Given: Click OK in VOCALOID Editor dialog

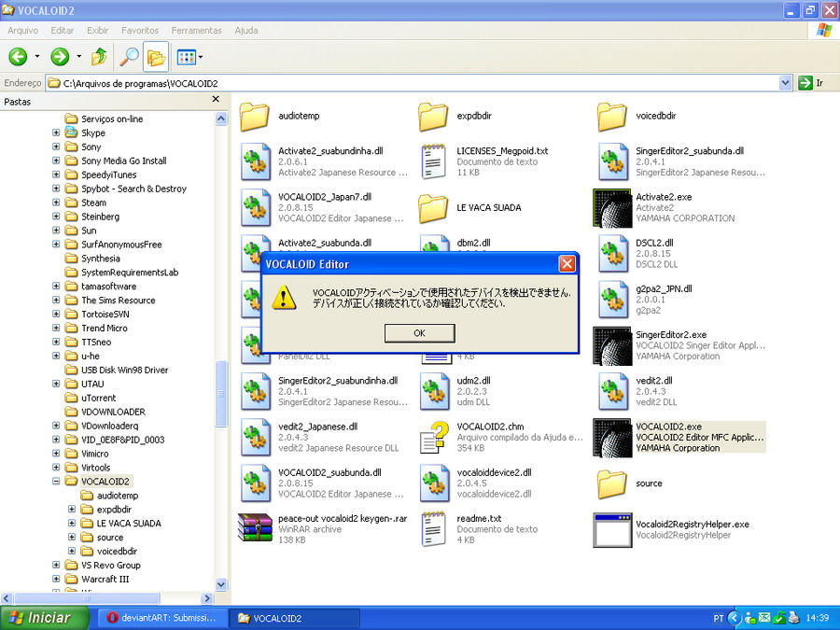Looking at the screenshot, I should [419, 333].
